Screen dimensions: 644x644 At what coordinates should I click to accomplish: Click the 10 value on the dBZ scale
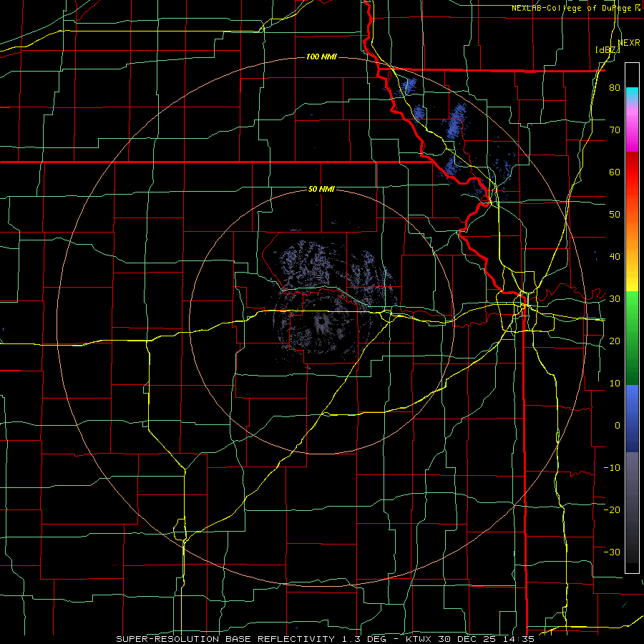coord(615,384)
